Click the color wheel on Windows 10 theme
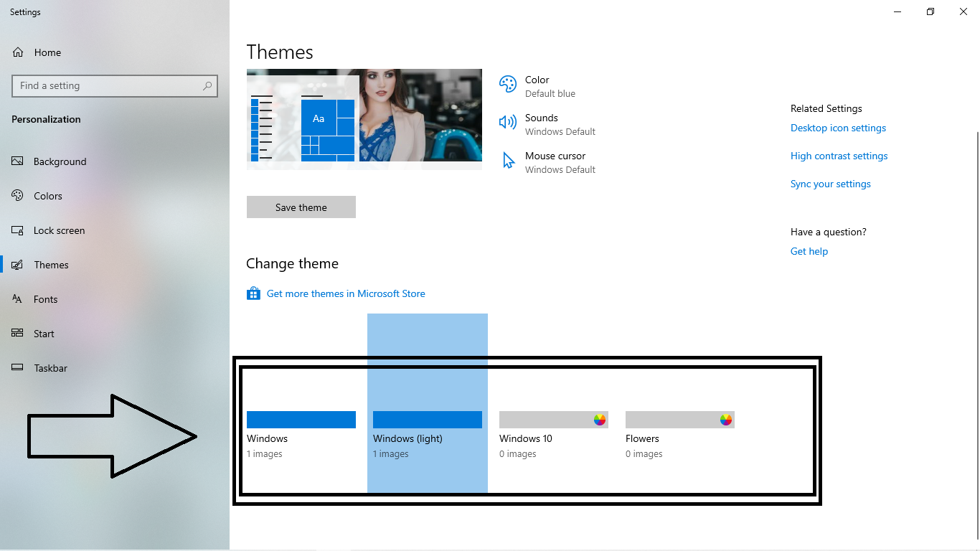The image size is (980, 551). click(x=600, y=420)
